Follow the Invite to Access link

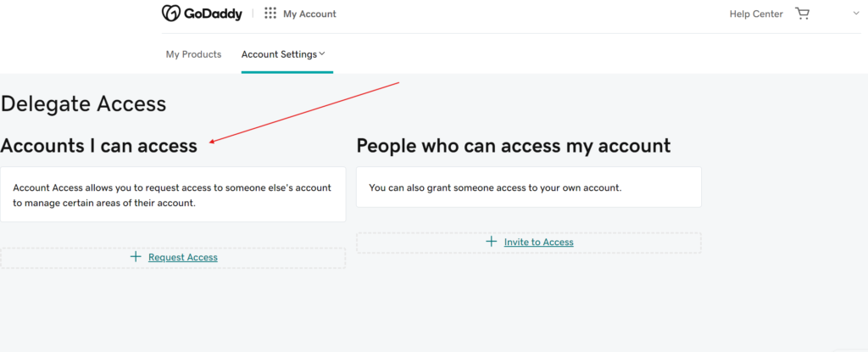tap(539, 242)
